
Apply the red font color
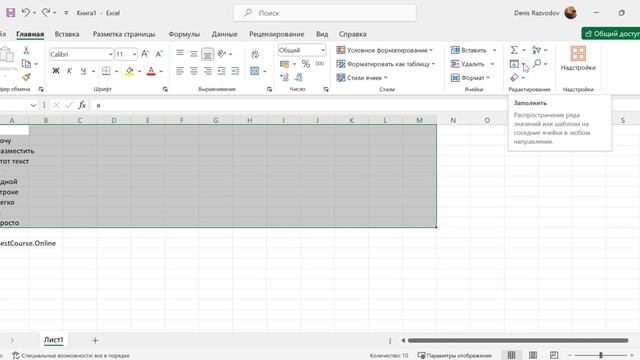[151, 71]
